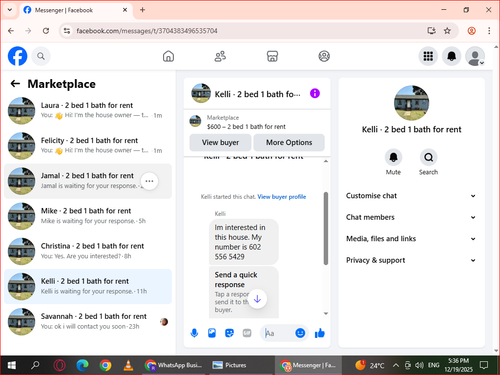Reload the page with refresh icon
Viewport: 500px width, 375px height.
46,31
